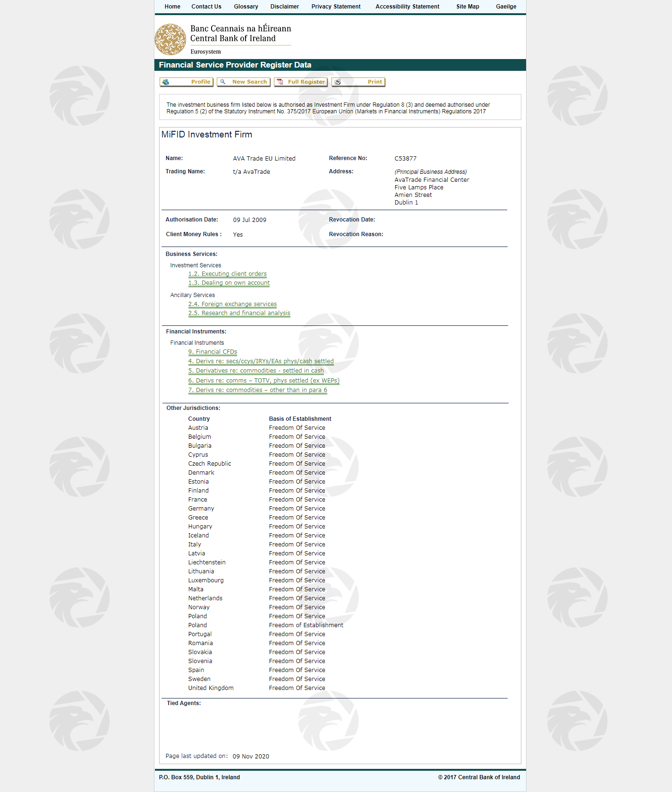Open '2.5. Research and financial analysis' link
Image resolution: width=672 pixels, height=792 pixels.
(x=239, y=313)
